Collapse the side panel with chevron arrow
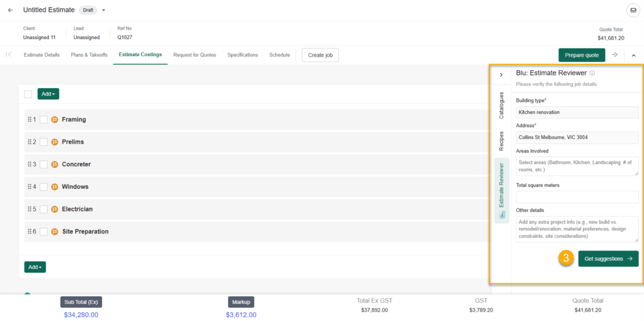This screenshot has width=644, height=321. 501,75
